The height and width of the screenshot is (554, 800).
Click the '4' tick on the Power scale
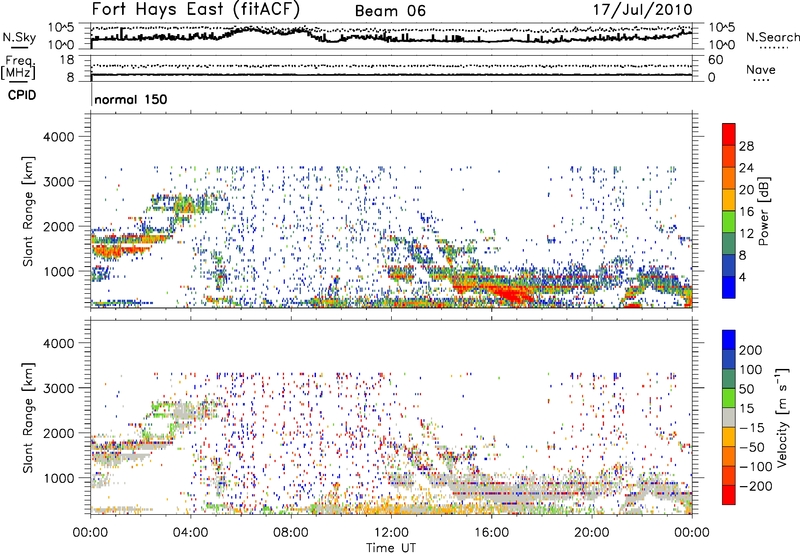(742, 277)
